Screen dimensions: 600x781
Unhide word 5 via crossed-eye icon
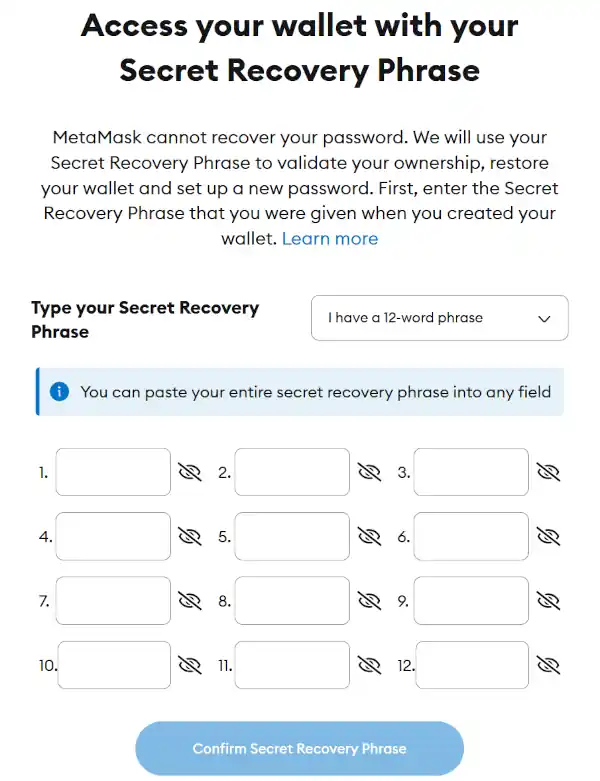coord(369,536)
